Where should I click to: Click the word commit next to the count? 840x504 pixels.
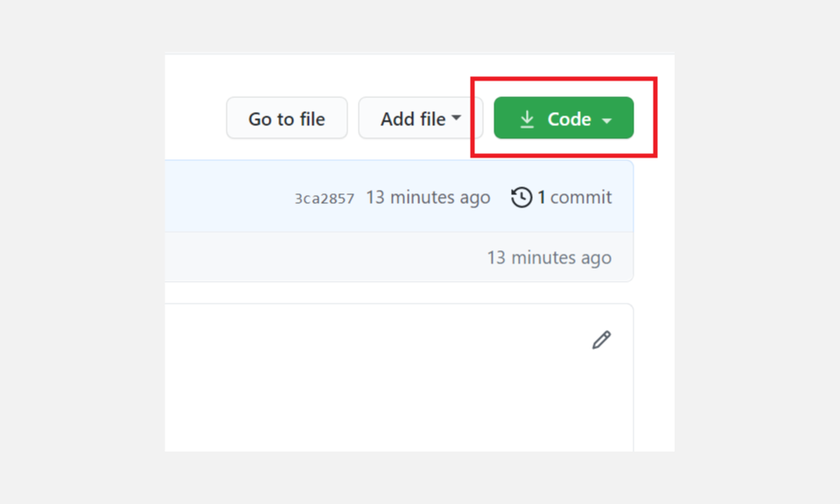point(581,197)
